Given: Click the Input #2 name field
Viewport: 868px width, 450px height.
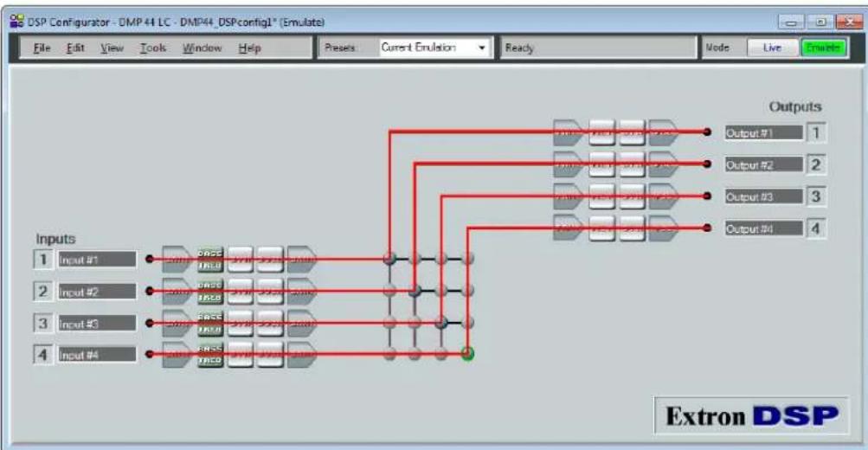Looking at the screenshot, I should (98, 291).
